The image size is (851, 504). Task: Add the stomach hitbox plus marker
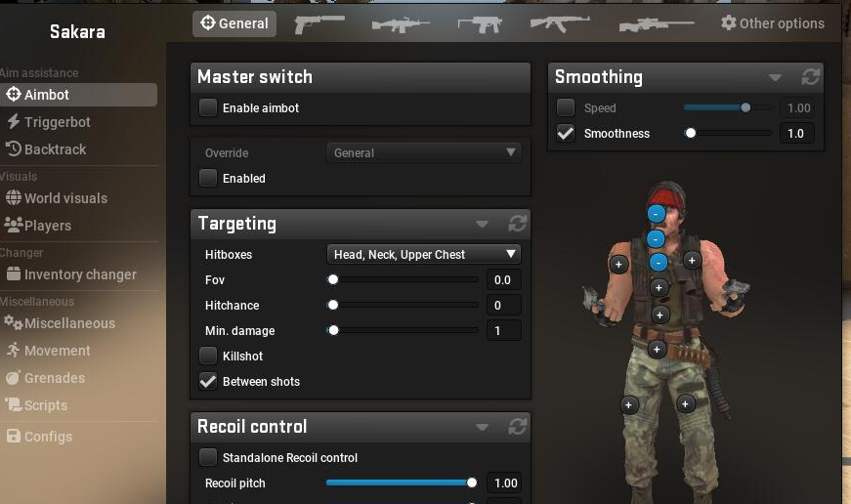pyautogui.click(x=660, y=315)
